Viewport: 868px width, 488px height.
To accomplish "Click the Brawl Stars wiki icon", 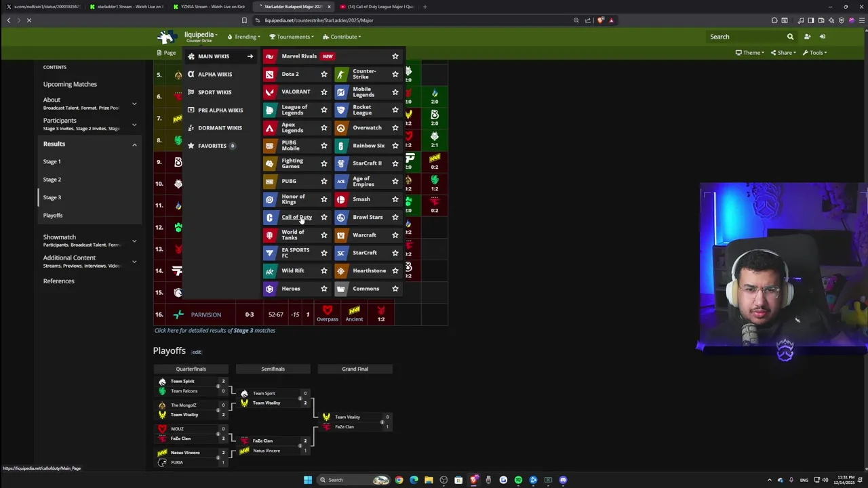I will [x=341, y=217].
